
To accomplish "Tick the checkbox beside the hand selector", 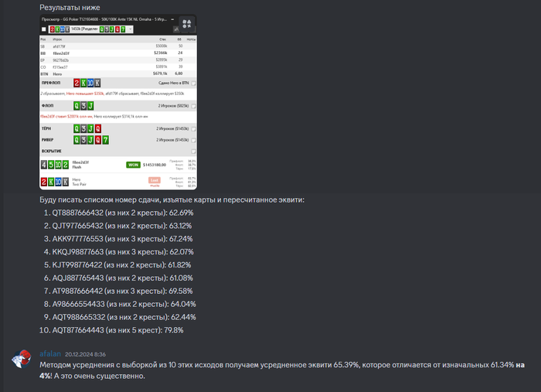I will point(44,29).
